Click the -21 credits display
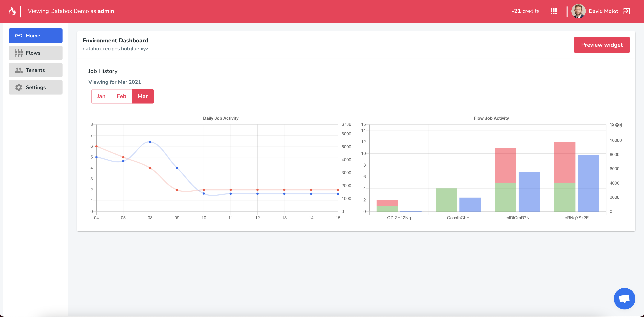Viewport: 644px width, 317px height. pos(525,11)
